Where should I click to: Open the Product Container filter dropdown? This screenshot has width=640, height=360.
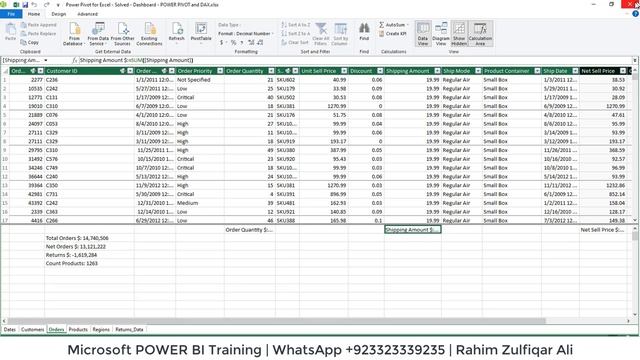(x=537, y=71)
